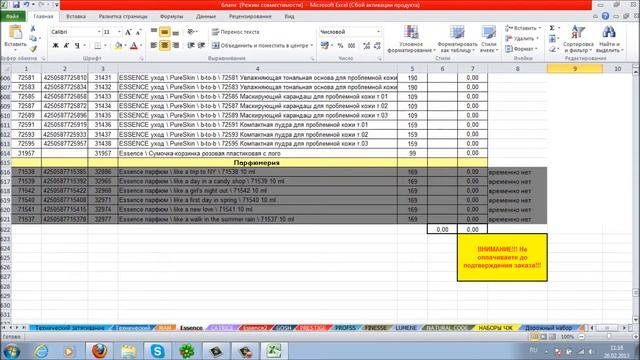Toggle bottom vertical alignment
This screenshot has width=640, height=360.
175,32
